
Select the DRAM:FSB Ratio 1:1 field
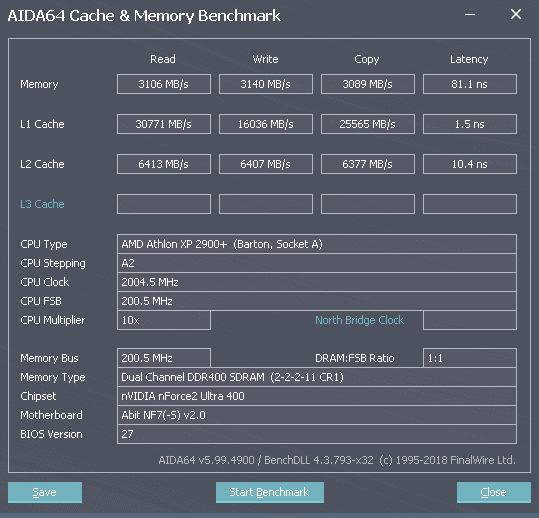pyautogui.click(x=470, y=358)
